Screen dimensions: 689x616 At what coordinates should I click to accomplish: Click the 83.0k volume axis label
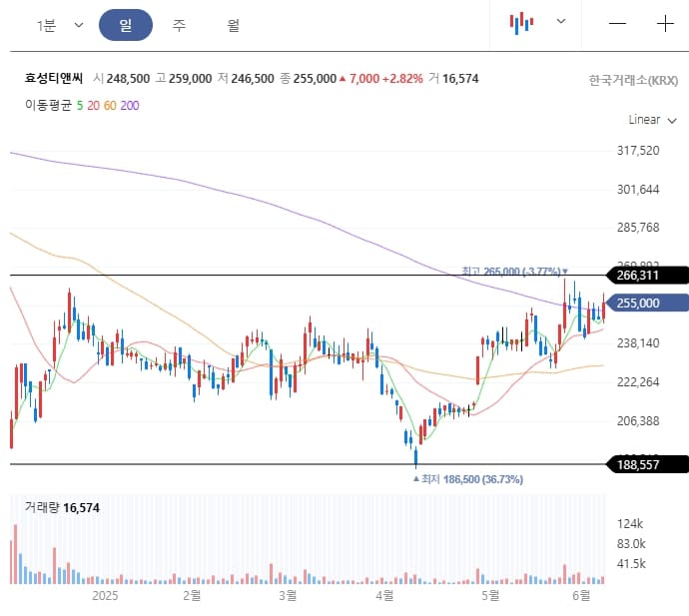pyautogui.click(x=631, y=544)
